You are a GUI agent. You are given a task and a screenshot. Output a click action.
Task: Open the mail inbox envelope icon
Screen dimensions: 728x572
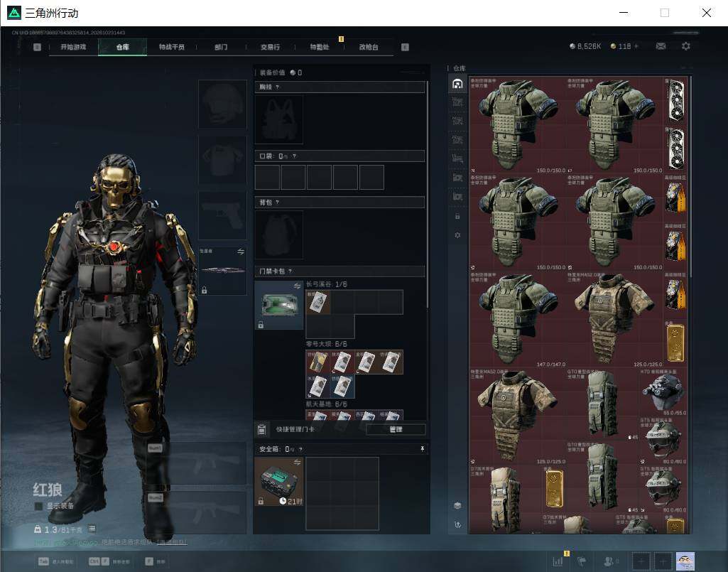point(661,46)
